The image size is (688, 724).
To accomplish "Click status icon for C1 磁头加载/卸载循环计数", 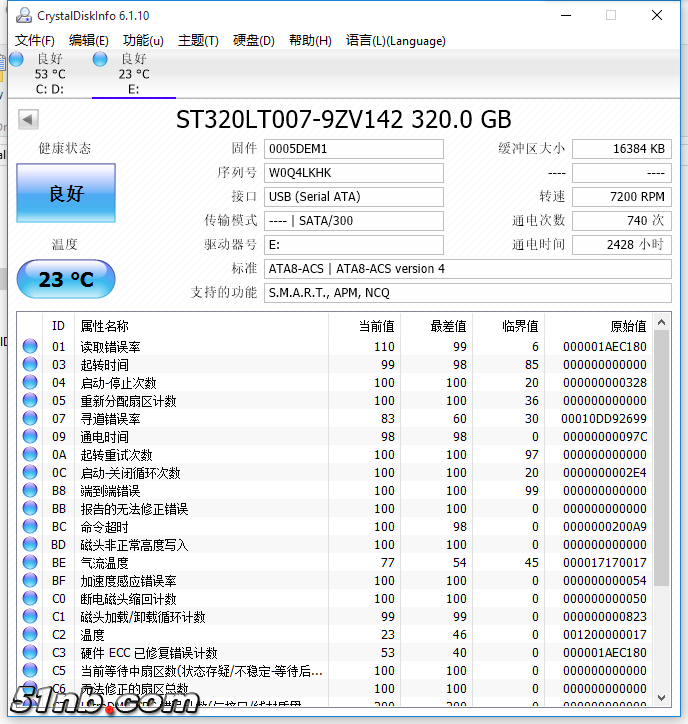I will 30,616.
